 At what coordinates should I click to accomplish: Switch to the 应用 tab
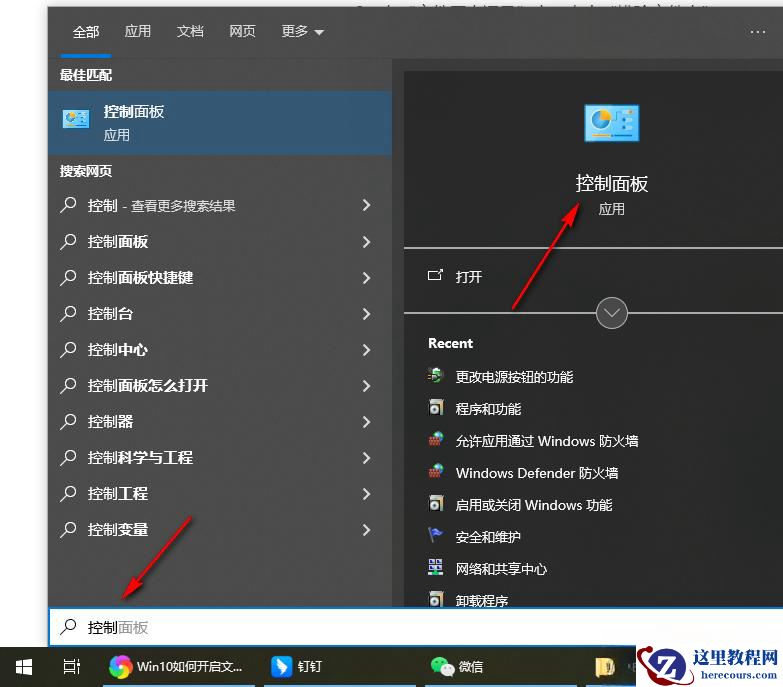[138, 31]
